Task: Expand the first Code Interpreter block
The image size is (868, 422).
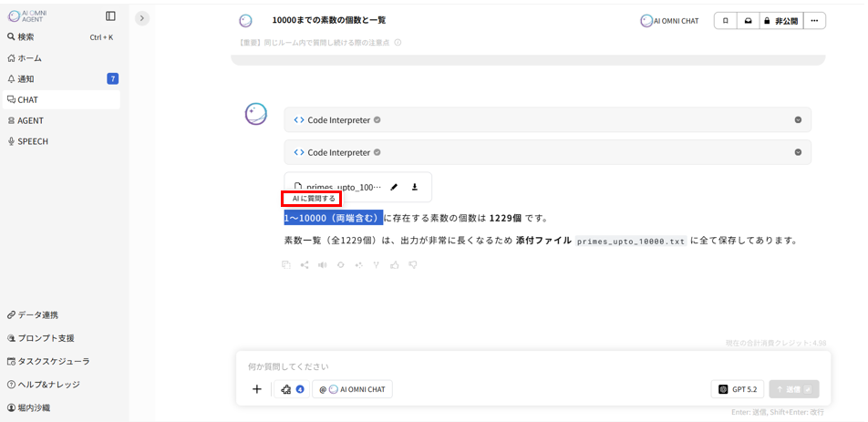Action: 547,120
